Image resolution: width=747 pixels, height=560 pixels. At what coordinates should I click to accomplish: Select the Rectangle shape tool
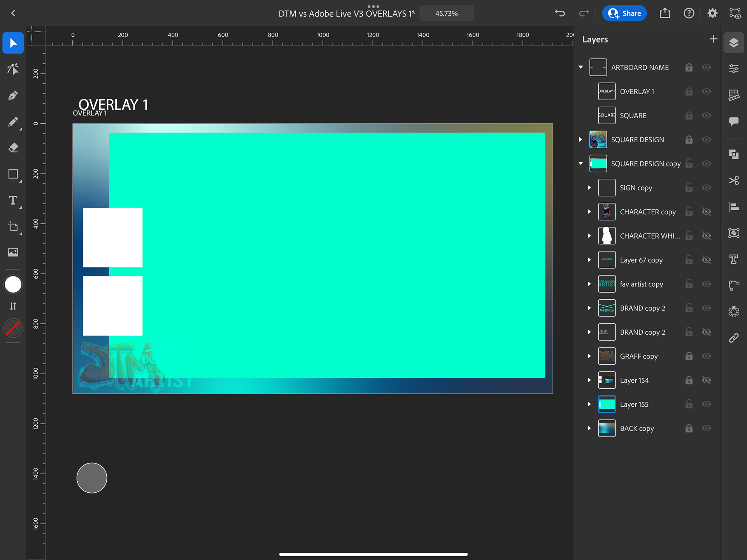13,174
